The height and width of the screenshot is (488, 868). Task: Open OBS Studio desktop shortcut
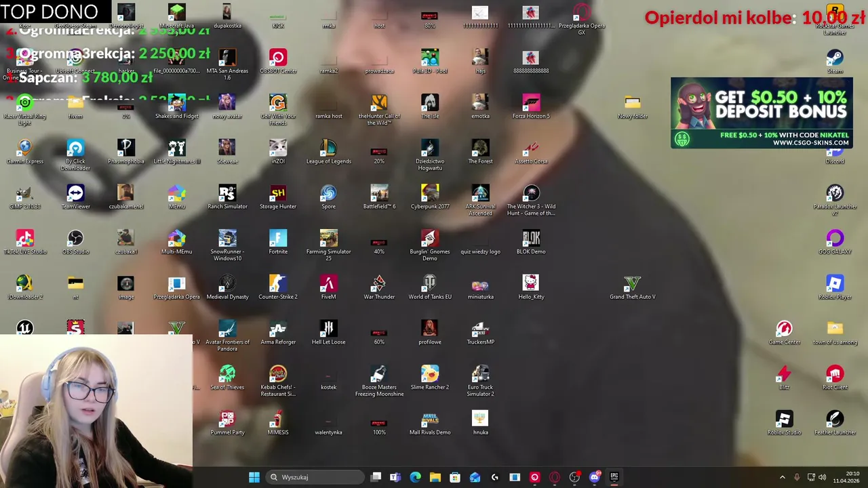75,242
